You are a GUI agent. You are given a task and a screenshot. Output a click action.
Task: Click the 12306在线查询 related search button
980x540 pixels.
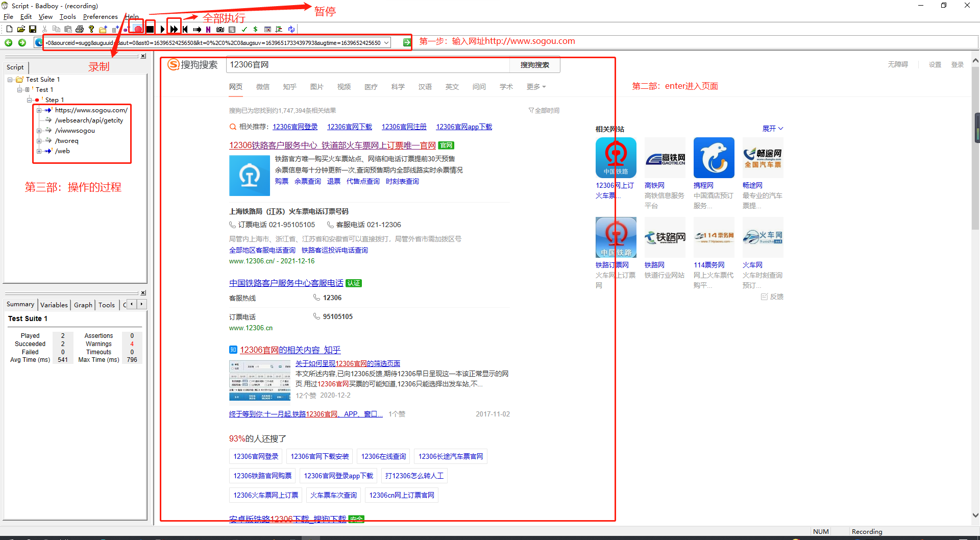click(384, 456)
